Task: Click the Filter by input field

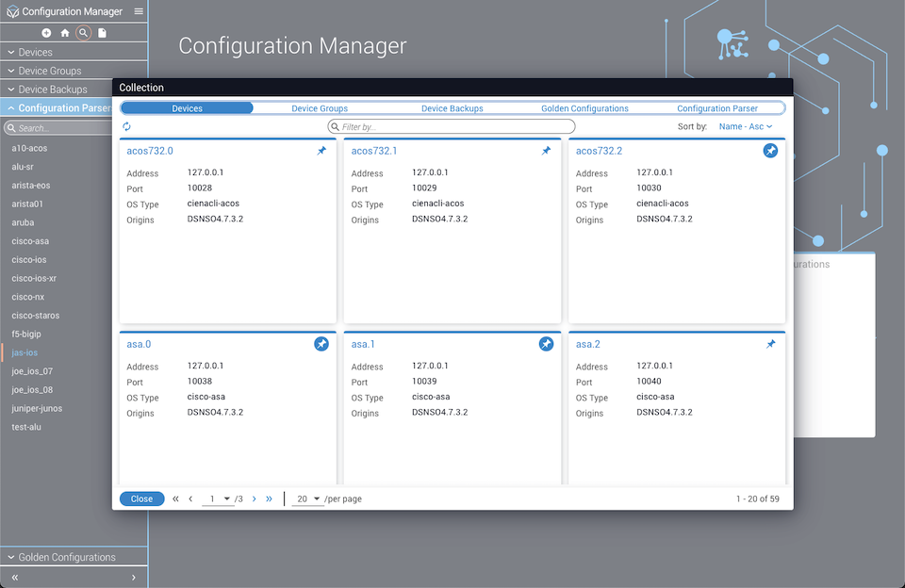Action: 452,126
